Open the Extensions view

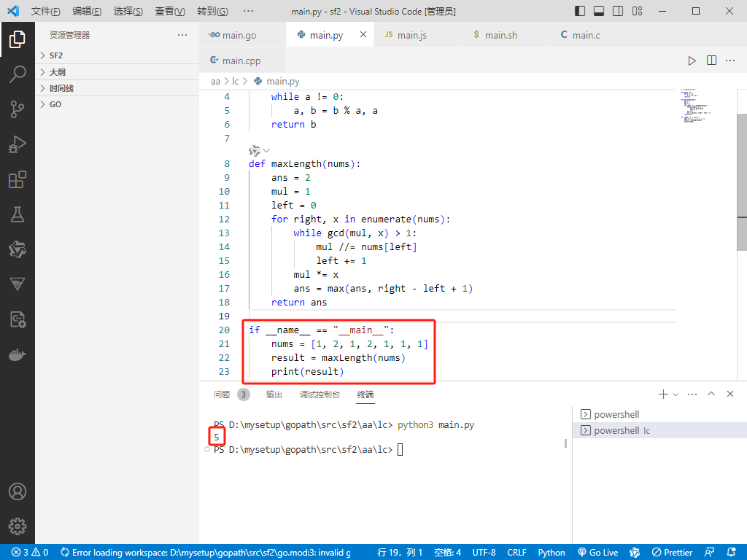(18, 179)
